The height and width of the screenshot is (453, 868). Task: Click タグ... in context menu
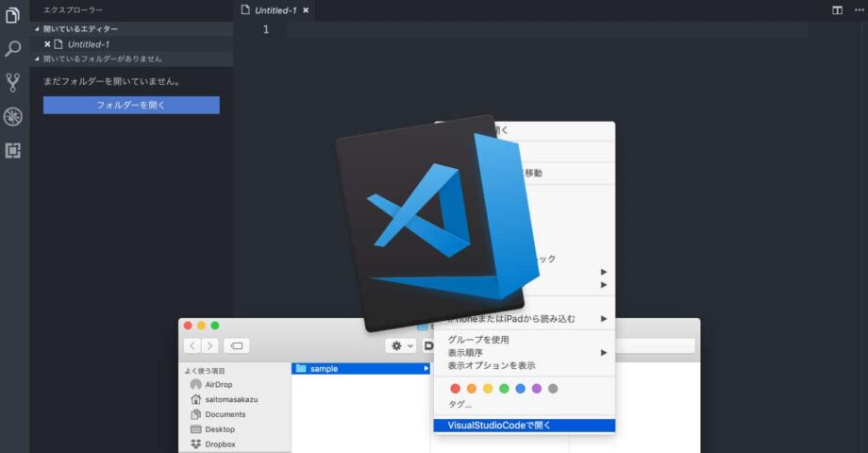pos(459,404)
